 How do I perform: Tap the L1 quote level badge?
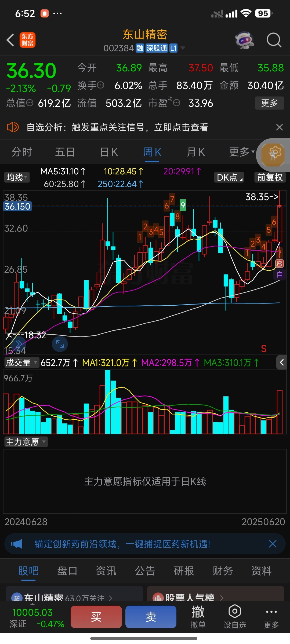pyautogui.click(x=173, y=48)
